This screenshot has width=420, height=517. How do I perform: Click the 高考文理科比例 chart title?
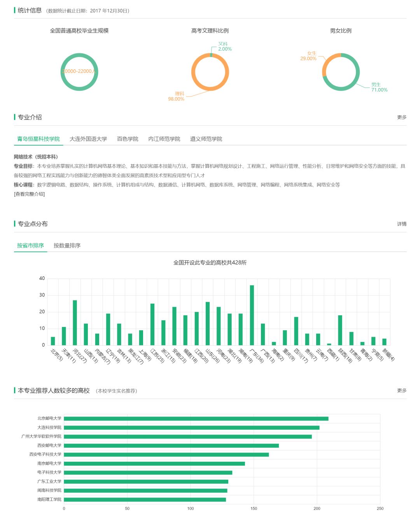(210, 31)
